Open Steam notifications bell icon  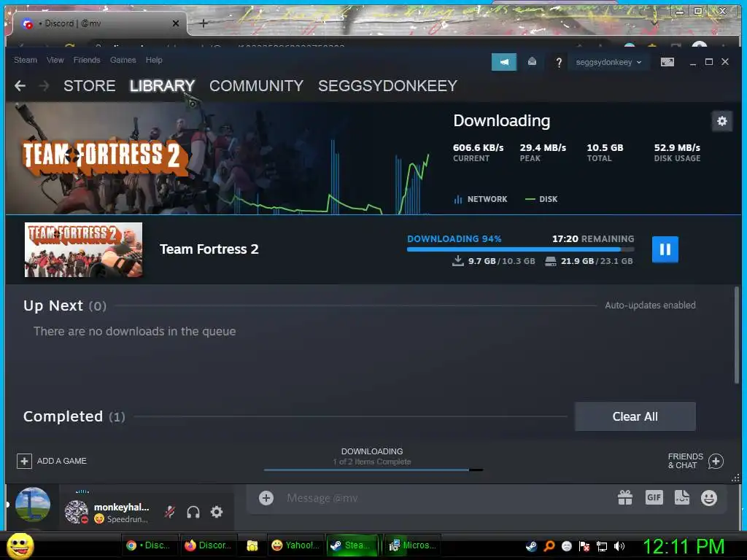[x=532, y=61]
